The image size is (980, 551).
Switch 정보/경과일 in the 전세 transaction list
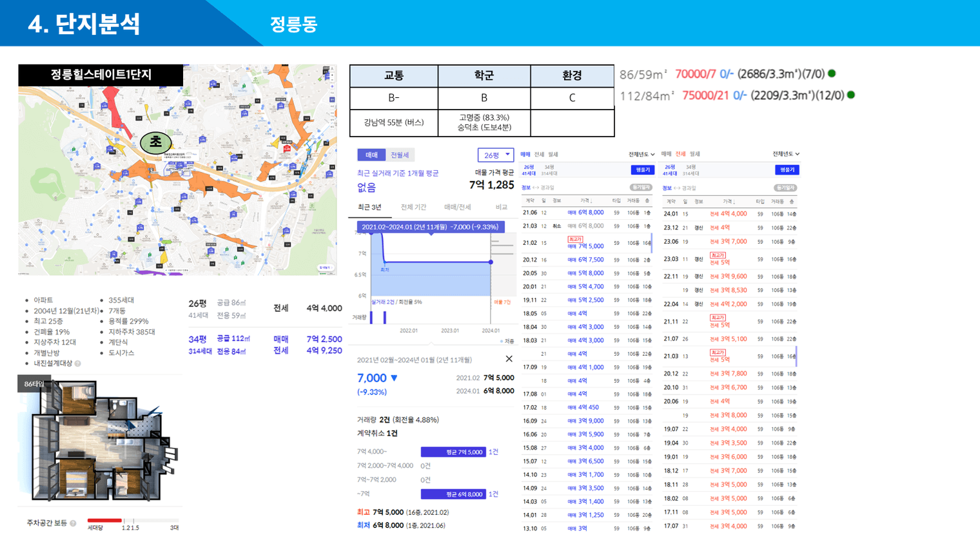pyautogui.click(x=680, y=188)
